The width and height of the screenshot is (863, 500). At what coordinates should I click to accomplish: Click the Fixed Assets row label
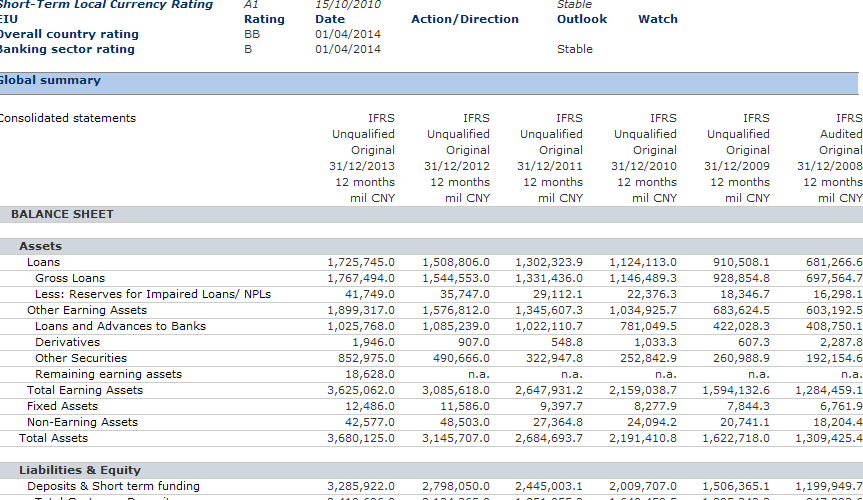click(x=63, y=406)
